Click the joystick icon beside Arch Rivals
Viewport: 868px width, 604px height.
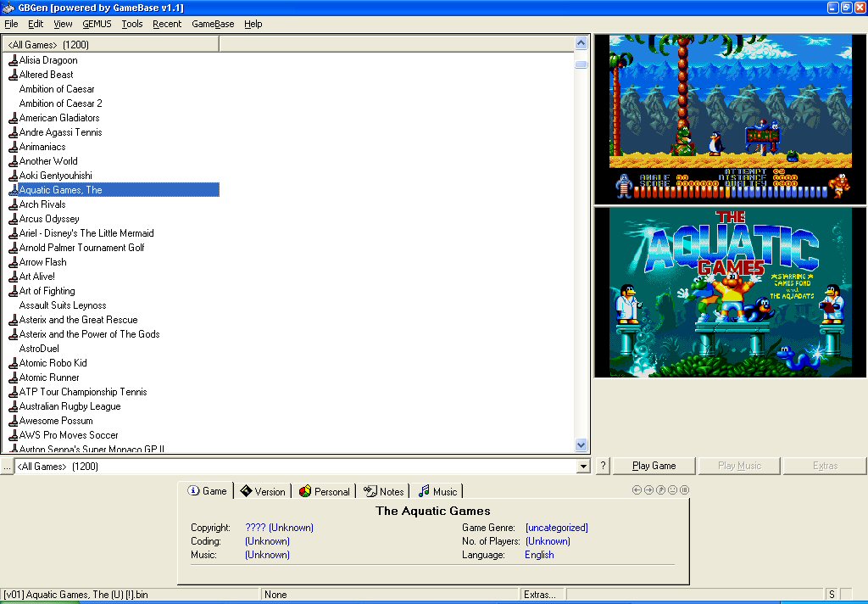click(14, 204)
